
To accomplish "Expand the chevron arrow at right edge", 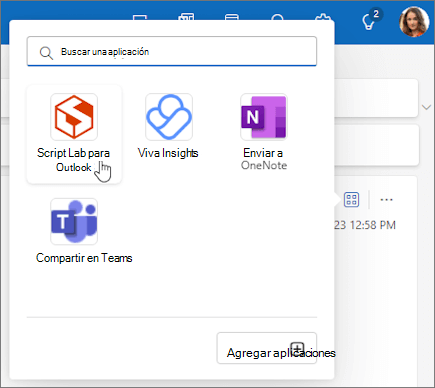I will tap(427, 107).
